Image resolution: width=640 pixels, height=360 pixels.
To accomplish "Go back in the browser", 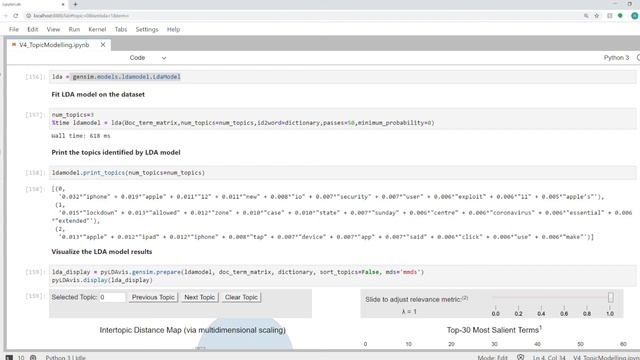I will [x=5, y=16].
